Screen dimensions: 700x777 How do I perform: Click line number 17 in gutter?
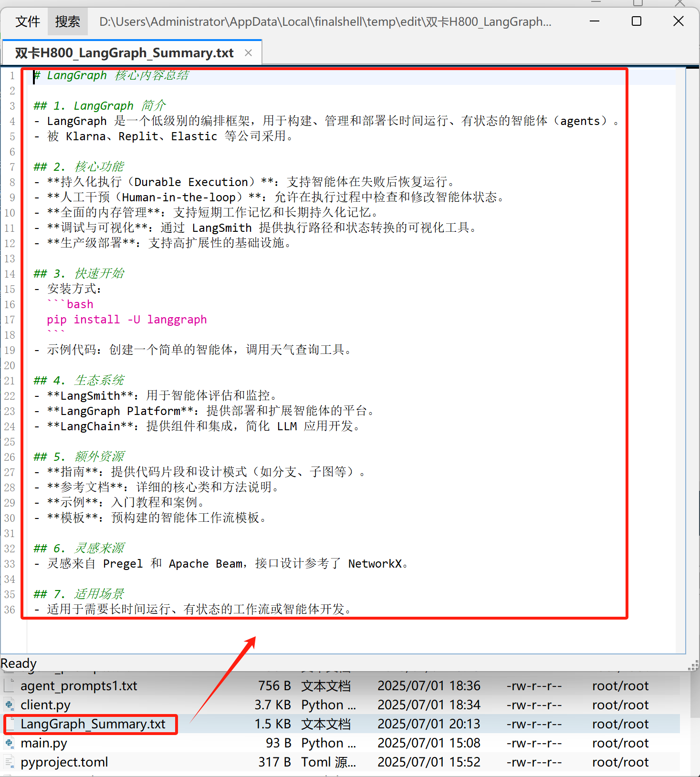(10, 320)
